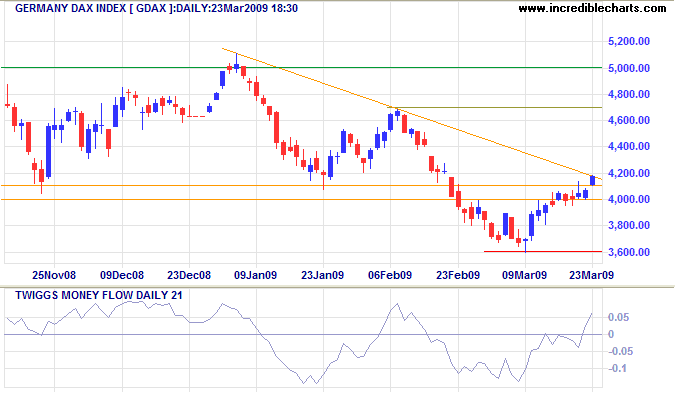Screen dimensions: 675x395
Task: Click the -0.1 money flow axis label
Action: tap(616, 369)
